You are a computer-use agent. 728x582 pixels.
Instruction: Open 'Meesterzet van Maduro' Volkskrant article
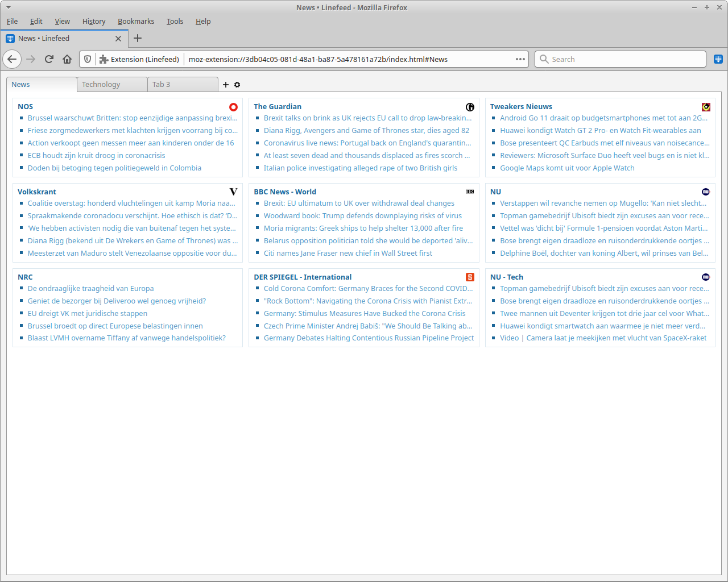(x=133, y=253)
